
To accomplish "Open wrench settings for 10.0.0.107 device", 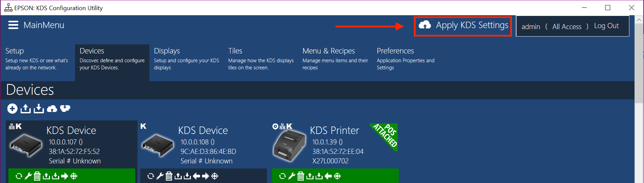I will [x=28, y=176].
